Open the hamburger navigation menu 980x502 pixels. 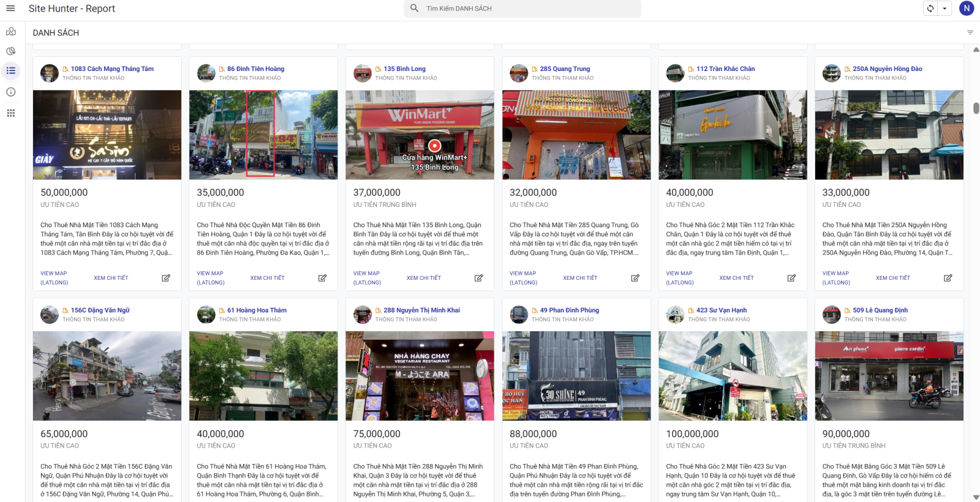(10, 9)
